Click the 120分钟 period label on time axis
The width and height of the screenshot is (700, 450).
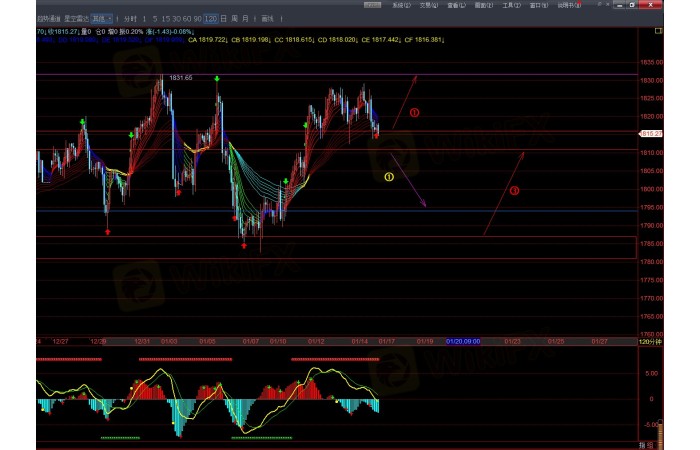coord(652,341)
